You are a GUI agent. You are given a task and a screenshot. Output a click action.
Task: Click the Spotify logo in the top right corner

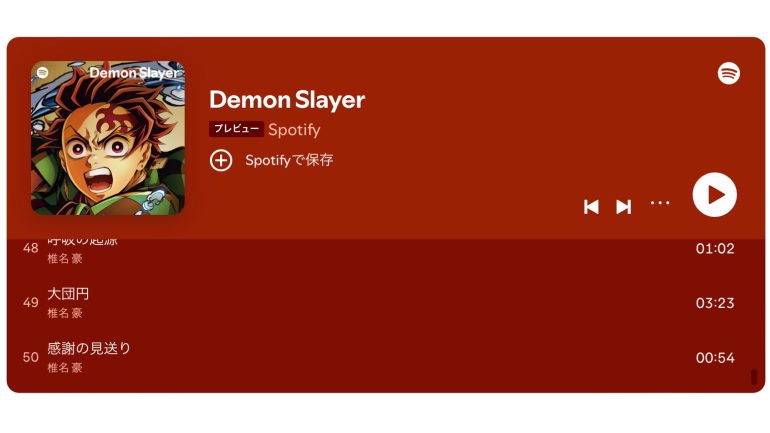(x=729, y=74)
